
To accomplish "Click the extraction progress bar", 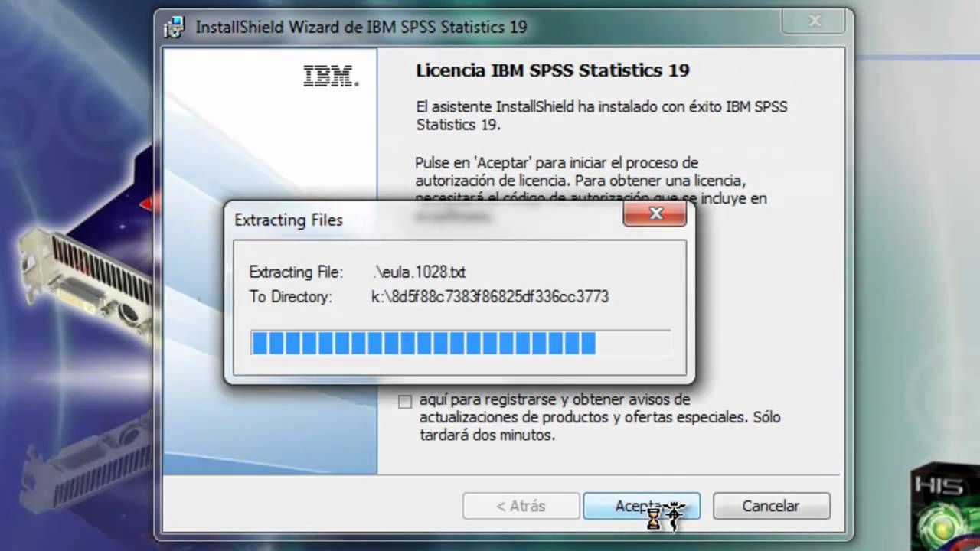I will (x=460, y=343).
